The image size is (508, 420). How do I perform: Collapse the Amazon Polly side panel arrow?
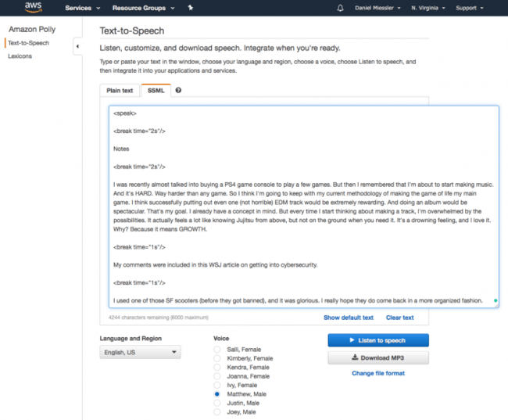[x=77, y=46]
